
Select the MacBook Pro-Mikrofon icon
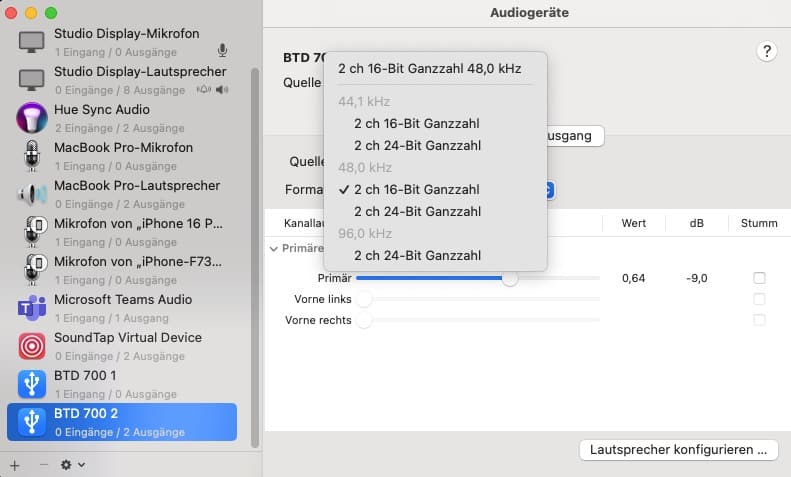[32, 156]
